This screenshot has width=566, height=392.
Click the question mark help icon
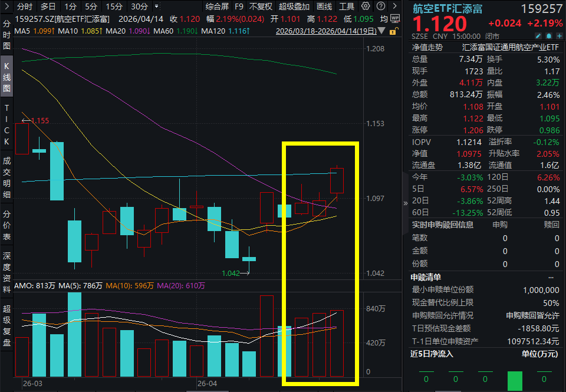coord(380,5)
